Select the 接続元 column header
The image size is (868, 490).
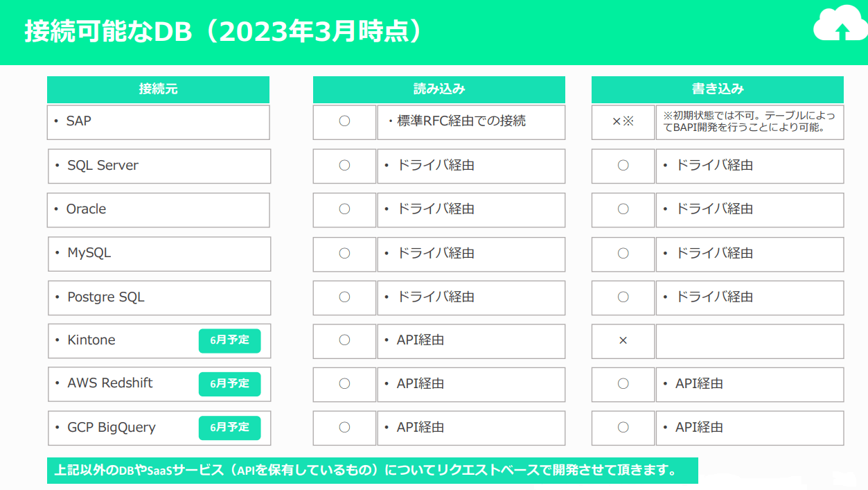[x=158, y=89]
